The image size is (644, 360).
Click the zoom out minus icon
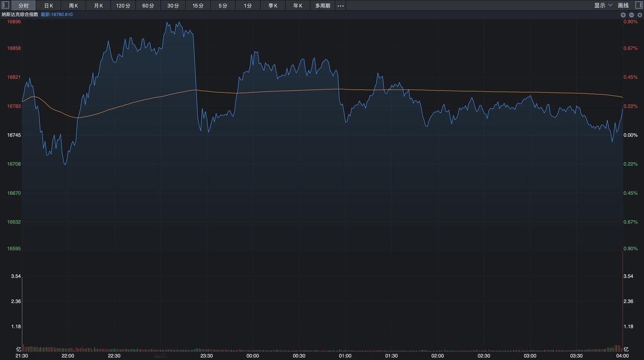coord(631,15)
